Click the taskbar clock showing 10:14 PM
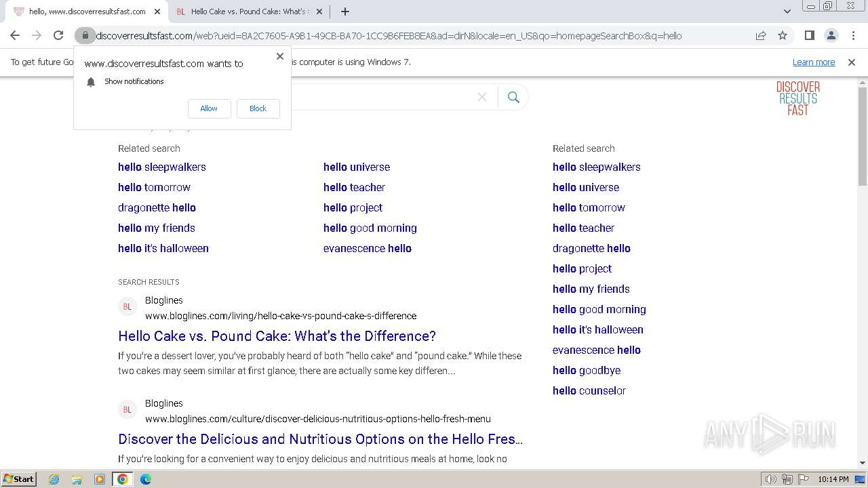Image resolution: width=868 pixels, height=488 pixels. pos(833,479)
